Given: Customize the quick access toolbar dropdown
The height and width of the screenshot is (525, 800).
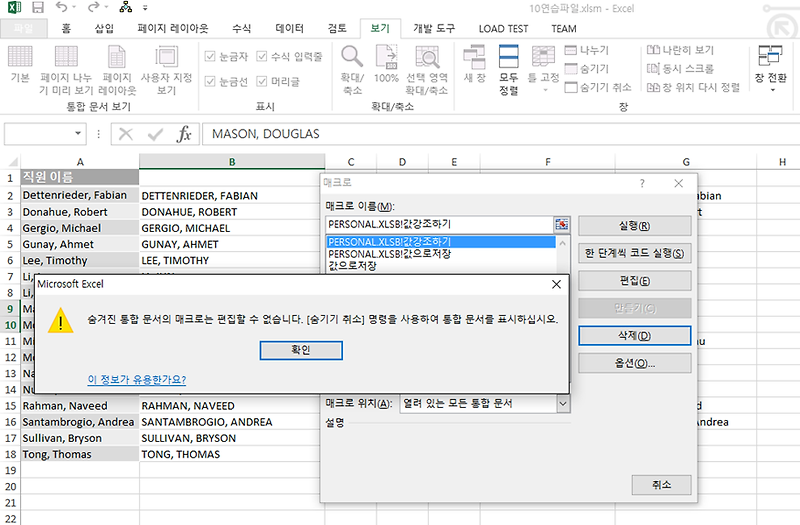Looking at the screenshot, I should point(145,8).
